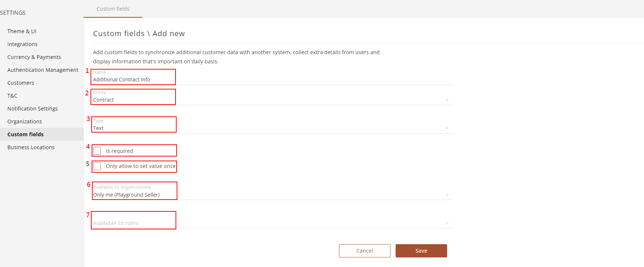
Task: Open Currency & Payments settings
Action: pos(34,57)
